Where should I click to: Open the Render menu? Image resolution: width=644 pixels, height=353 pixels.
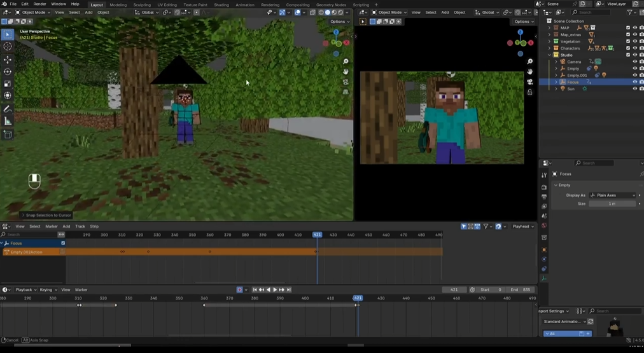click(x=40, y=4)
